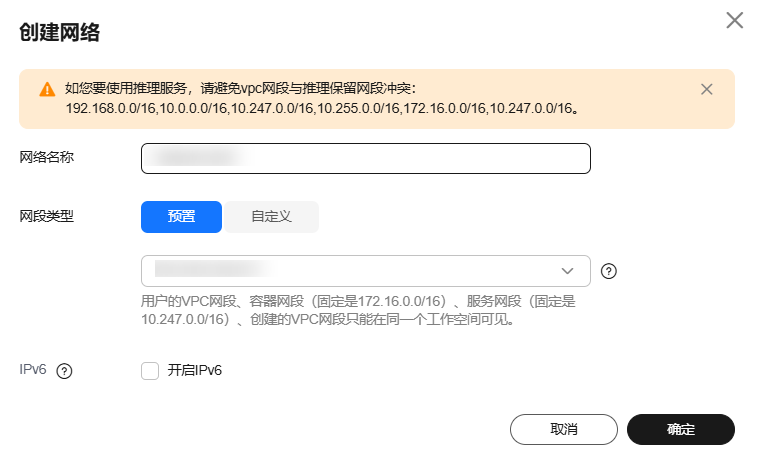Show the IPv6 help question mark
Screen dimensions: 765x461
(64, 371)
